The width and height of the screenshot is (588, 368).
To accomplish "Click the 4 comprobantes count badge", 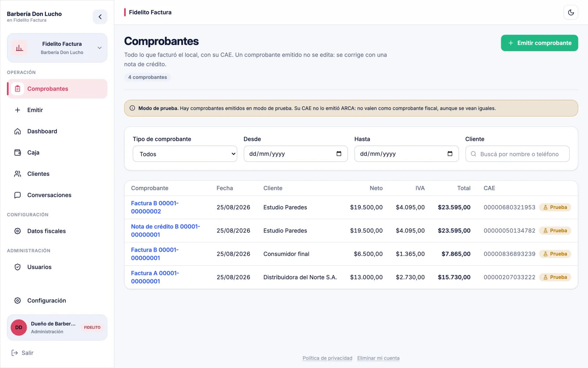I will (x=147, y=77).
